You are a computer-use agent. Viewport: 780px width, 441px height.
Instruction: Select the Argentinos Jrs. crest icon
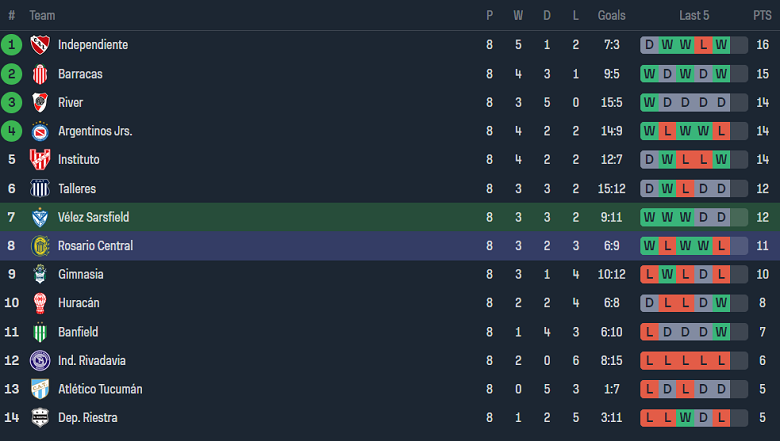coord(40,131)
